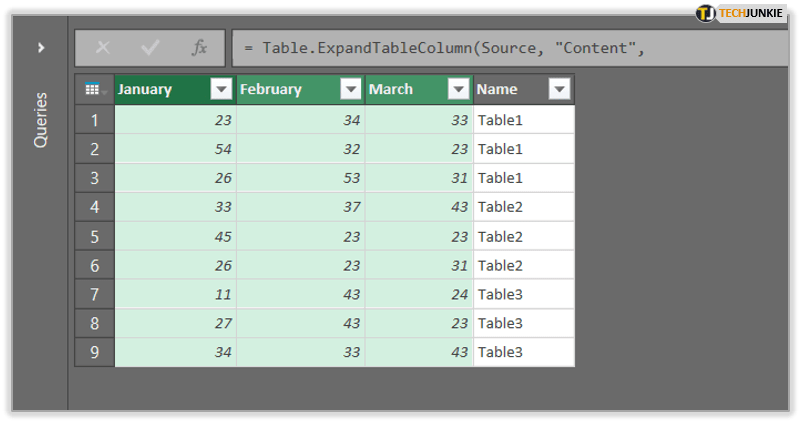Select row number 9
801x423 pixels.
95,352
